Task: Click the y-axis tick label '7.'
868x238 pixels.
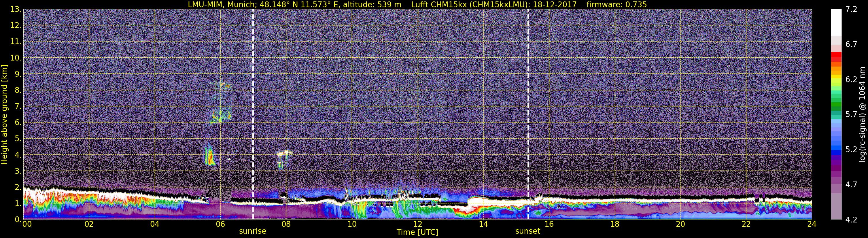Action: (18, 106)
